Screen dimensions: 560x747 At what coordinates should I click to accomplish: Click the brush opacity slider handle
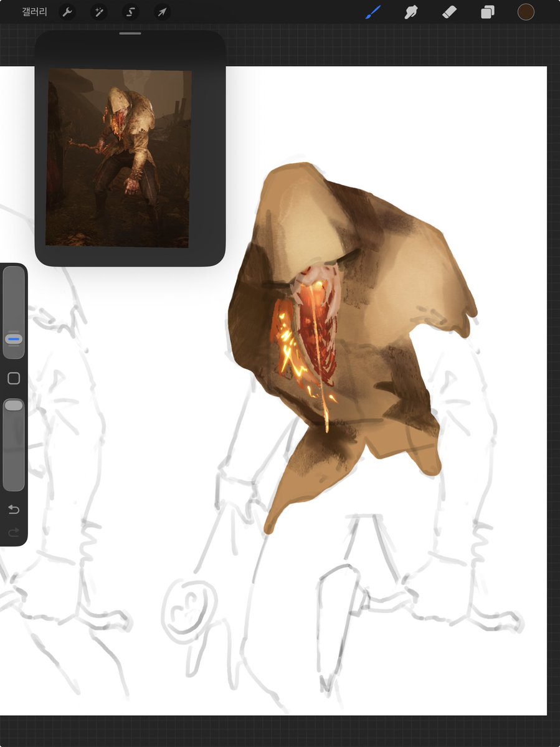[13, 406]
